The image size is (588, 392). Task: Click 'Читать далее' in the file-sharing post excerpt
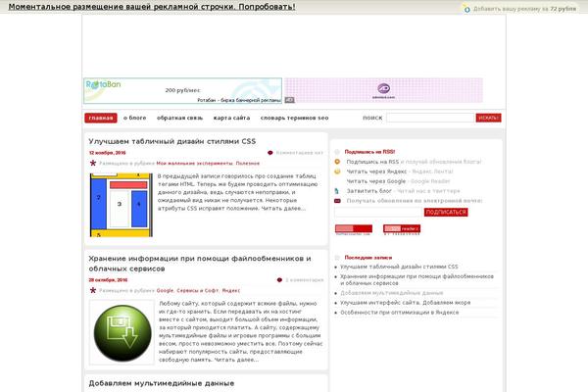point(236,360)
